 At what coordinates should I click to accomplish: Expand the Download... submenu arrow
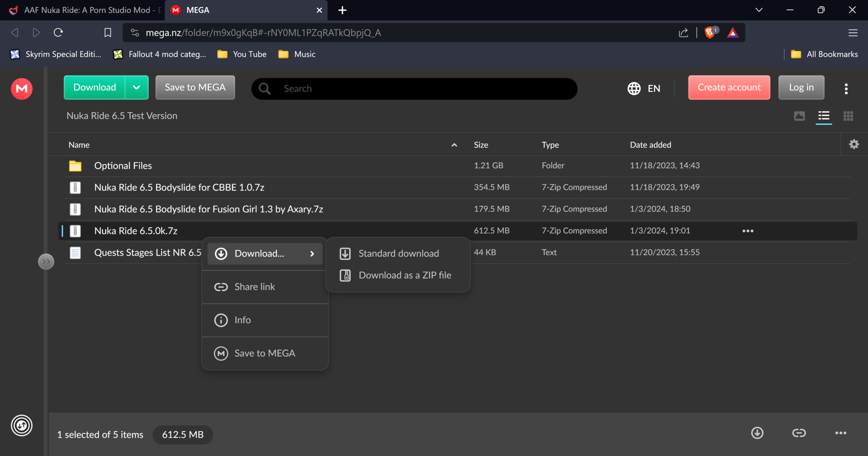click(x=312, y=254)
